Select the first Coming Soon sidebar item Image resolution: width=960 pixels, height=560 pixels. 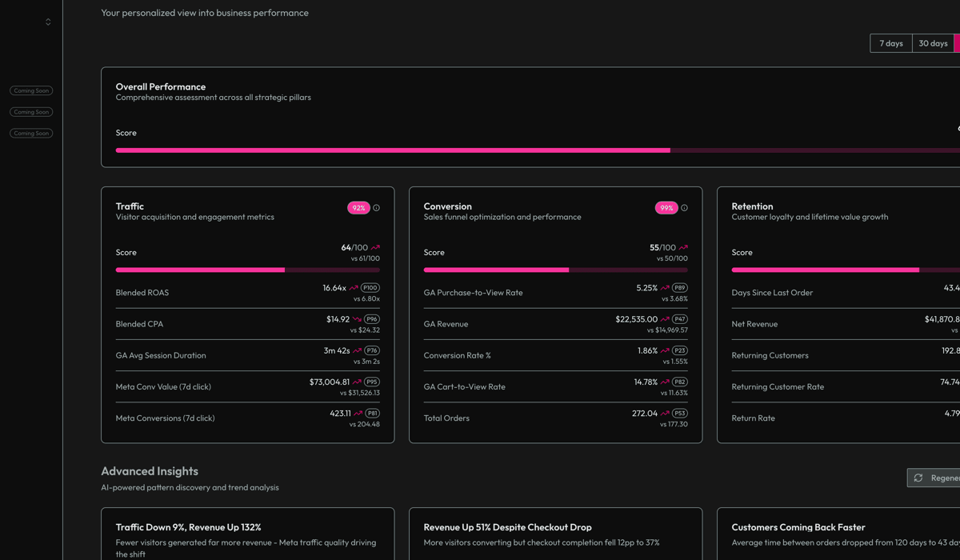30,90
